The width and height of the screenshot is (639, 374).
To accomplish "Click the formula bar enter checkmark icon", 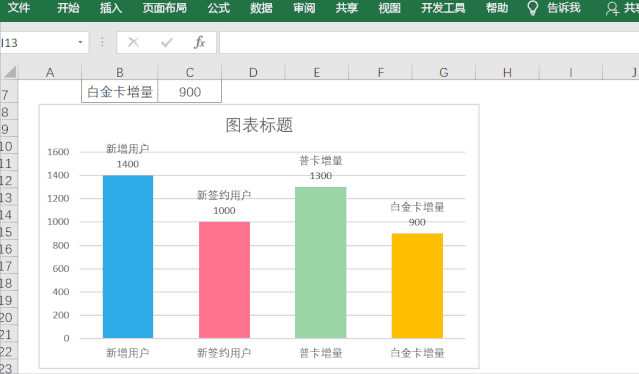I will [x=167, y=42].
